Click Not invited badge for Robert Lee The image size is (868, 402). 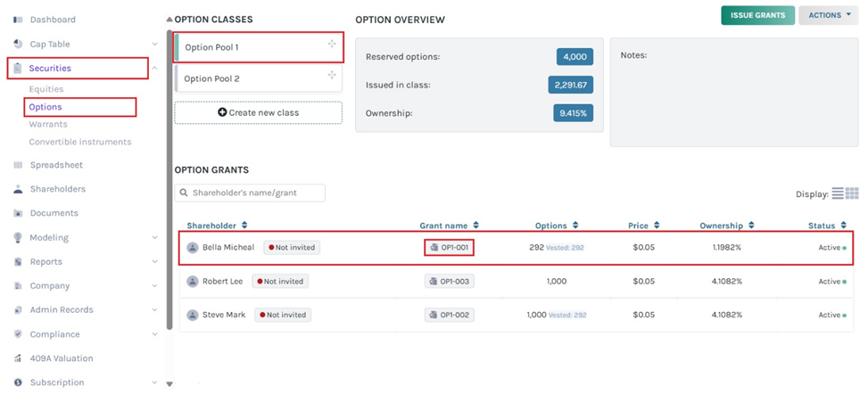[x=280, y=282]
